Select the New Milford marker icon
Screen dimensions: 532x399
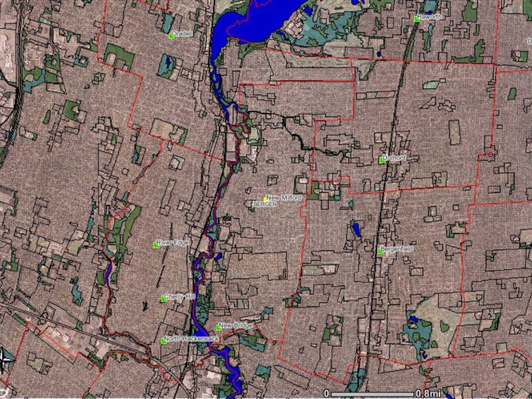264,198
